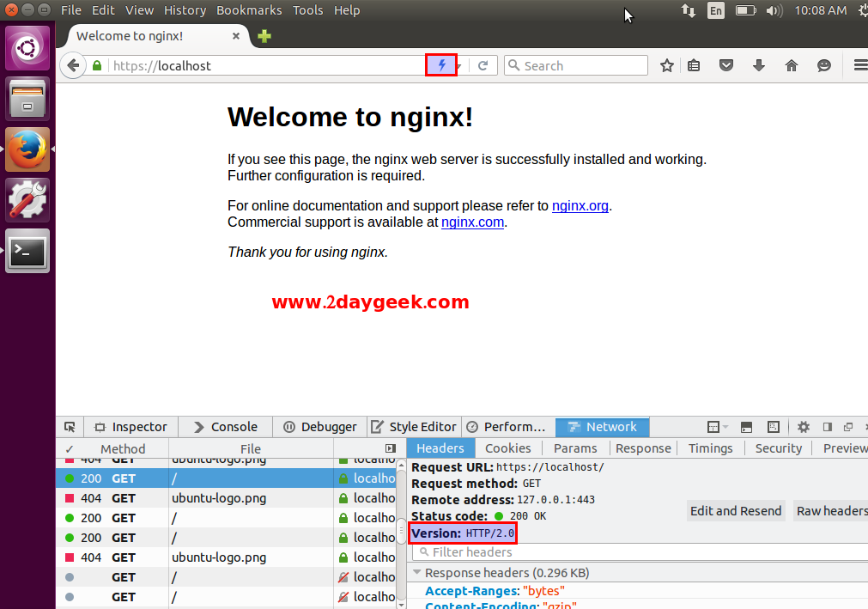Image resolution: width=868 pixels, height=609 pixels.
Task: Open the Help menu
Action: [x=347, y=10]
